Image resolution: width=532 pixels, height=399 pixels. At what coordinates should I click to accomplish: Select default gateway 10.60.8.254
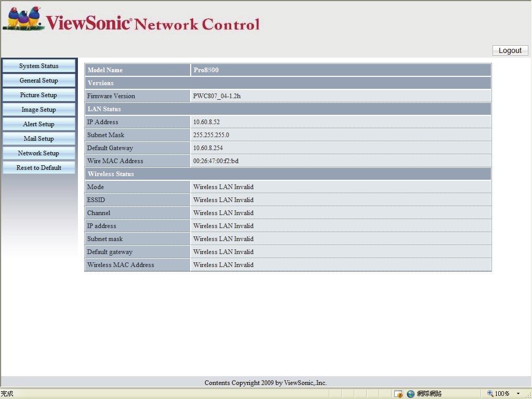click(208, 148)
